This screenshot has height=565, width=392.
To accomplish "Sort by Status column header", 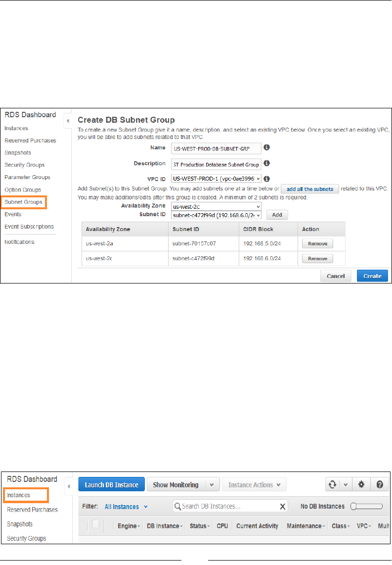I will 200,526.
